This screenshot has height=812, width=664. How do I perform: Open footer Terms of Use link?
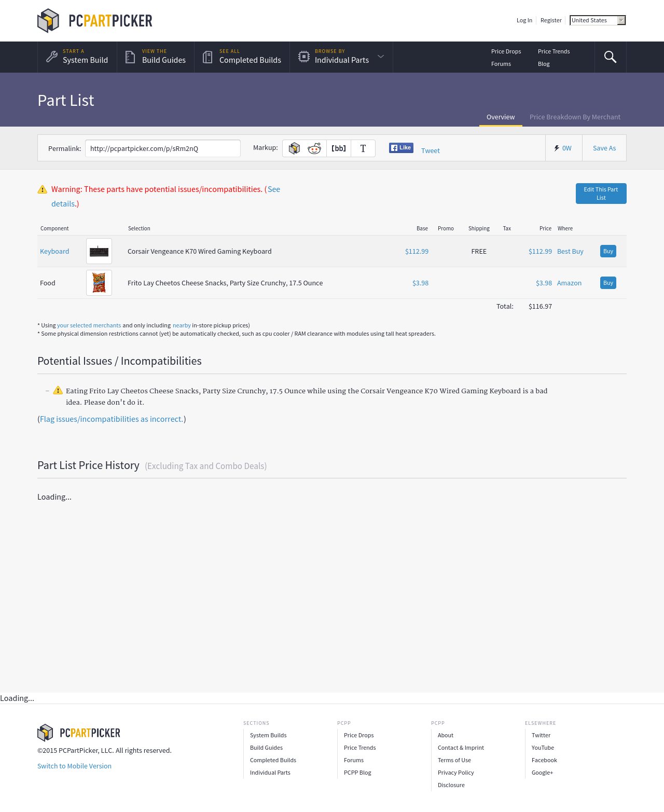point(454,760)
